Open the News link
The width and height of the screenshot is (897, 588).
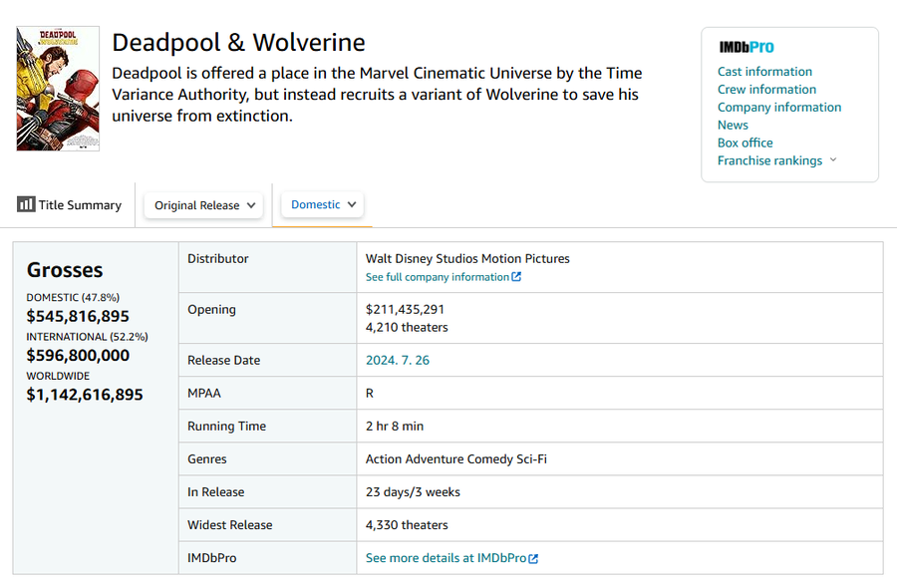[733, 126]
